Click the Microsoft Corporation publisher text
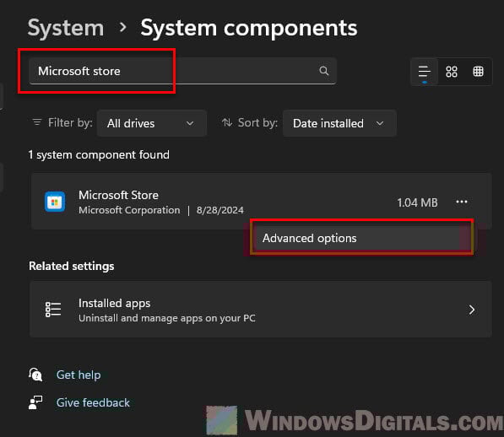Screen dimensions: 504x437 coord(129,210)
